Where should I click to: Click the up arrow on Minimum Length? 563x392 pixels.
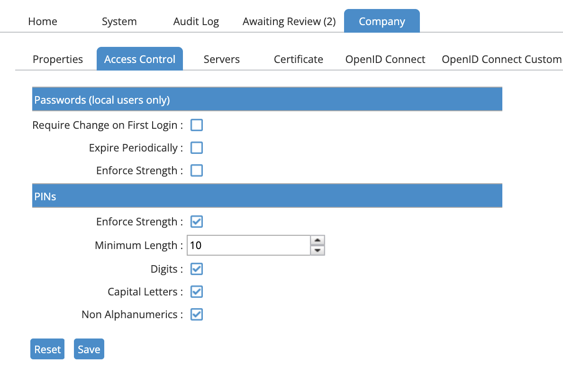tap(318, 241)
